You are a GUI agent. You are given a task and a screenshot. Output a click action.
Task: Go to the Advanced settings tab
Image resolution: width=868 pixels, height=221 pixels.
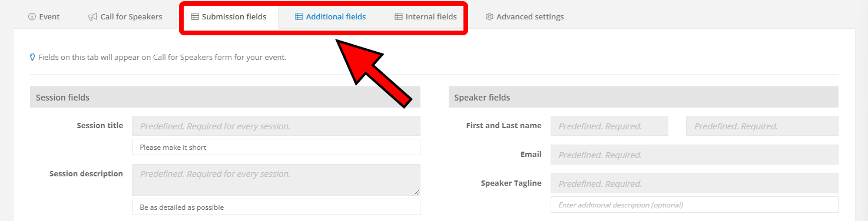point(525,17)
